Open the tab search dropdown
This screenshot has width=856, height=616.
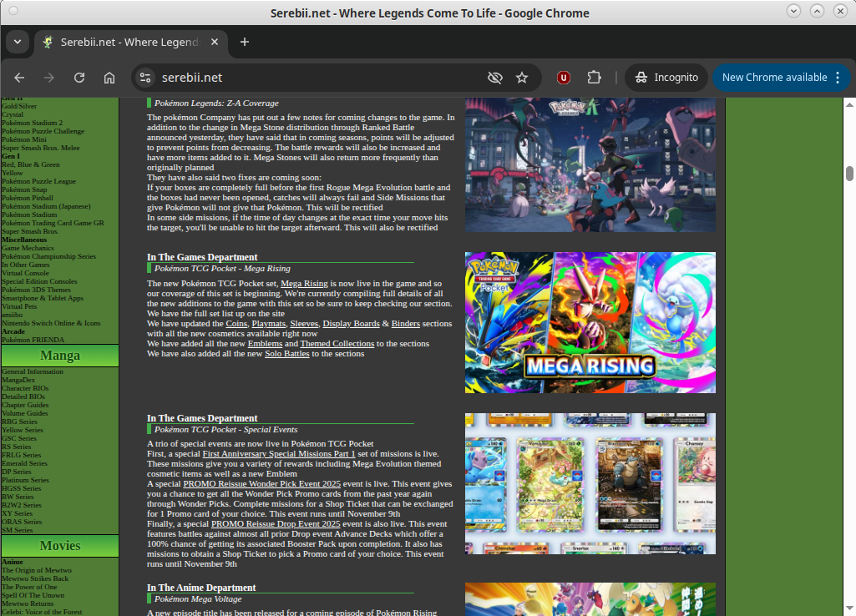click(18, 42)
